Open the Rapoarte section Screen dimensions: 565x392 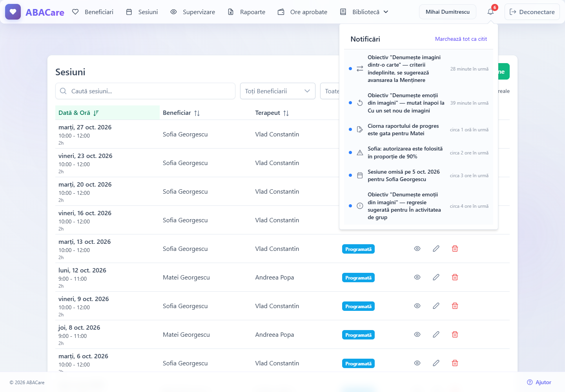coord(247,12)
